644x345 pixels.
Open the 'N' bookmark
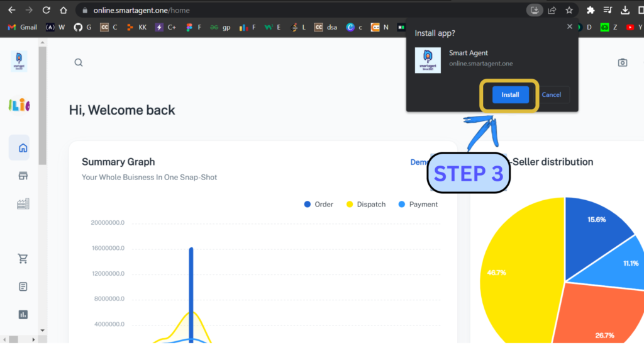pos(379,27)
